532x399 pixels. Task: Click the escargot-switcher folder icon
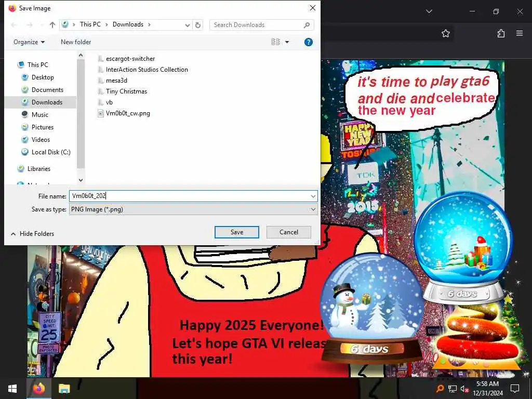click(100, 59)
